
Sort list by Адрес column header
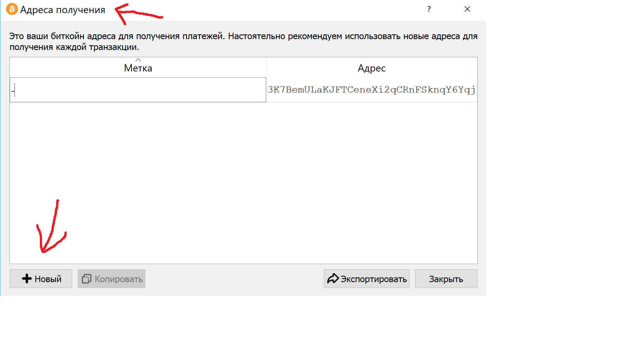[371, 68]
